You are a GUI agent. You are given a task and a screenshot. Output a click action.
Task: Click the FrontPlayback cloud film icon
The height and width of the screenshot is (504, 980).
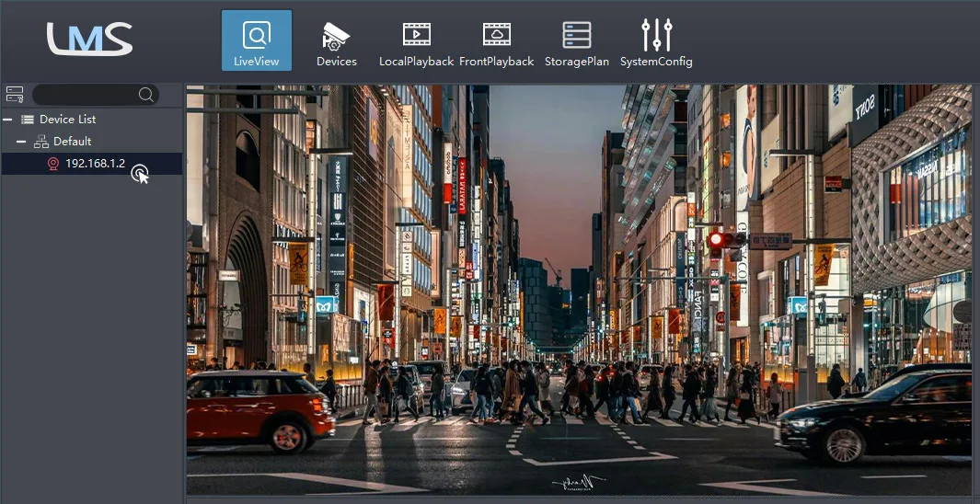pyautogui.click(x=496, y=34)
